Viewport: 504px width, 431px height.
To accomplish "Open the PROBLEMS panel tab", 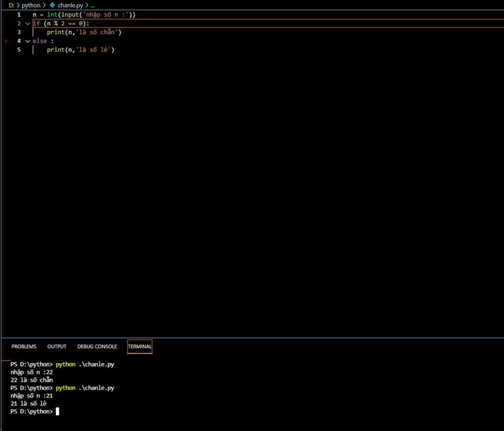I will coord(24,346).
